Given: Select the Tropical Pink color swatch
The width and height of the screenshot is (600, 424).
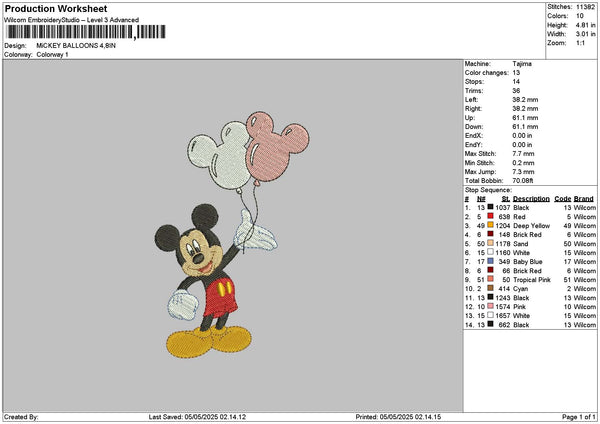Looking at the screenshot, I should coord(490,279).
